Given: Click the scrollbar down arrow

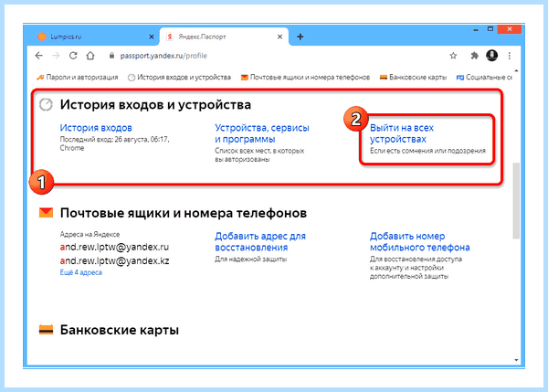Looking at the screenshot, I should [516, 360].
